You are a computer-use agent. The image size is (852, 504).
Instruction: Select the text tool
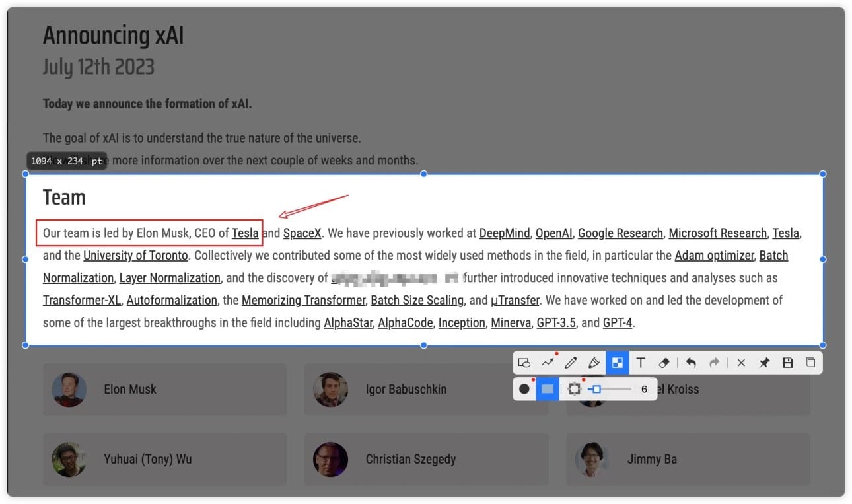[641, 363]
